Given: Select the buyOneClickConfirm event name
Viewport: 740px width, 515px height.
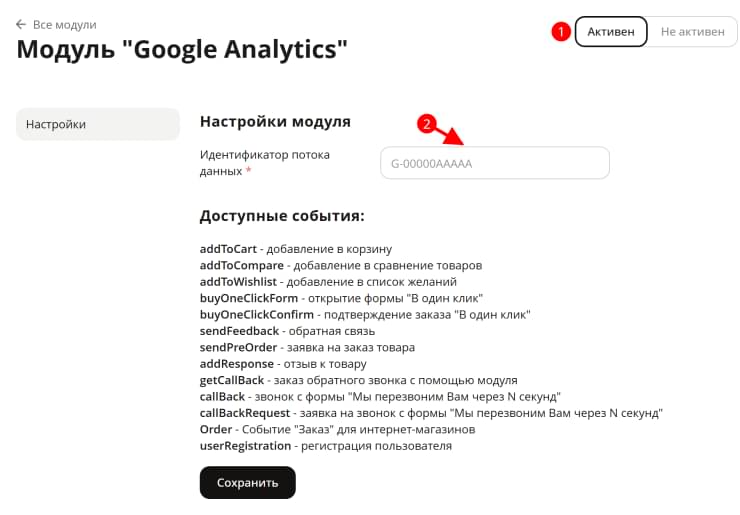Looking at the screenshot, I should tap(257, 314).
